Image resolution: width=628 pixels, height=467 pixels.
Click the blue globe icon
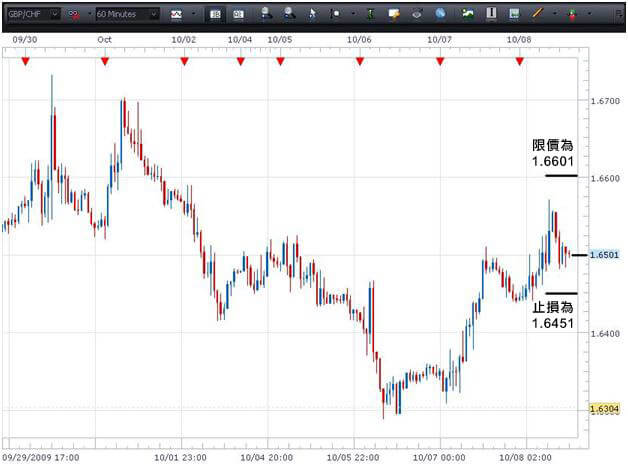pyautogui.click(x=440, y=14)
